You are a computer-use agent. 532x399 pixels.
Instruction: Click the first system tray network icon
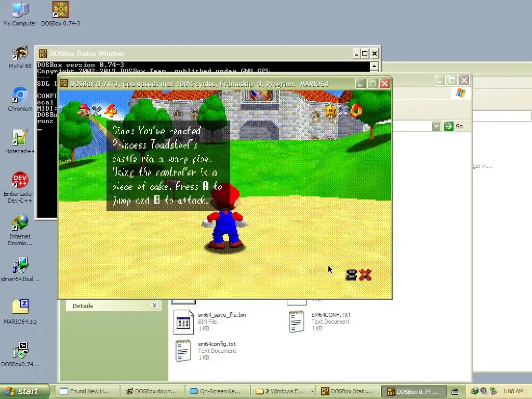point(474,391)
